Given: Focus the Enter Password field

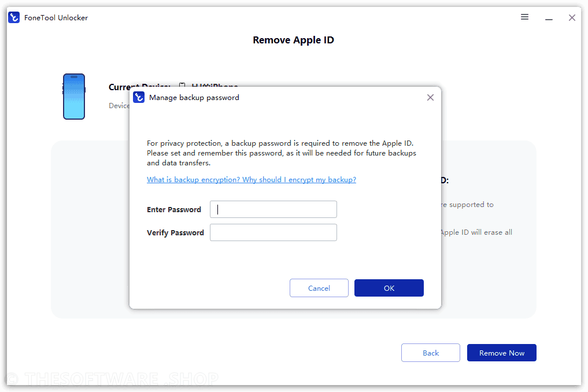Looking at the screenshot, I should [273, 209].
